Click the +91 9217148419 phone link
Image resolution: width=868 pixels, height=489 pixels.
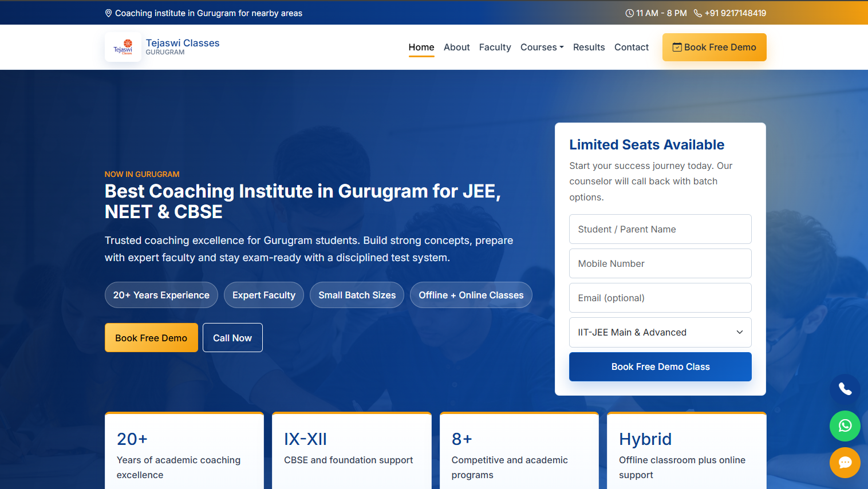[735, 13]
